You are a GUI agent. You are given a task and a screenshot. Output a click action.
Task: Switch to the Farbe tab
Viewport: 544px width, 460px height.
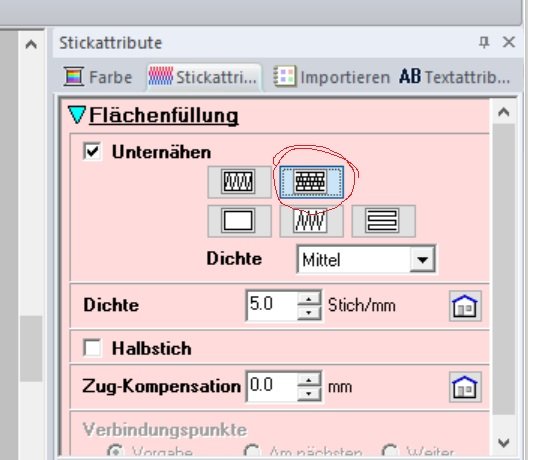pyautogui.click(x=99, y=77)
